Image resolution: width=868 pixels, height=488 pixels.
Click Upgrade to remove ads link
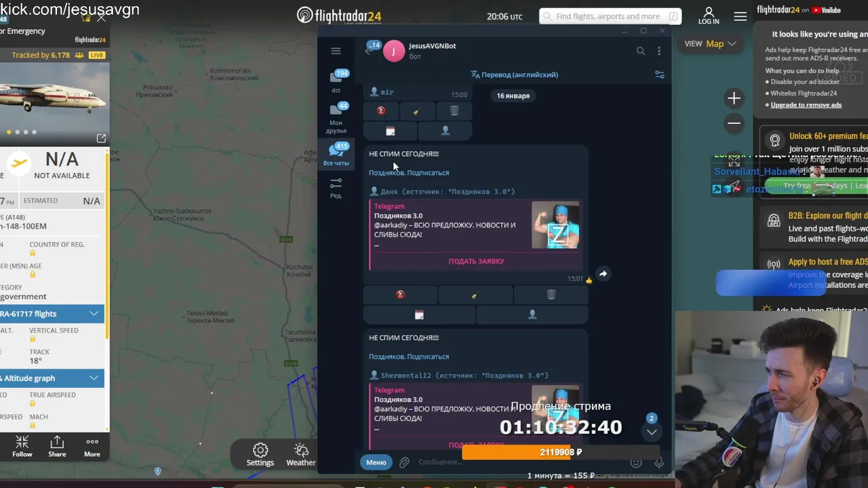pyautogui.click(x=806, y=105)
